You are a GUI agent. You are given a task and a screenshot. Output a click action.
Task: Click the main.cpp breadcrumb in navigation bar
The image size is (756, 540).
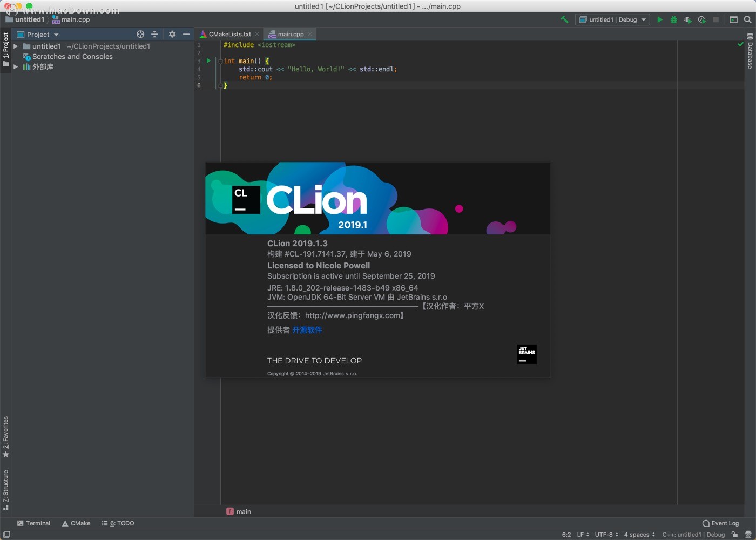[x=71, y=19]
